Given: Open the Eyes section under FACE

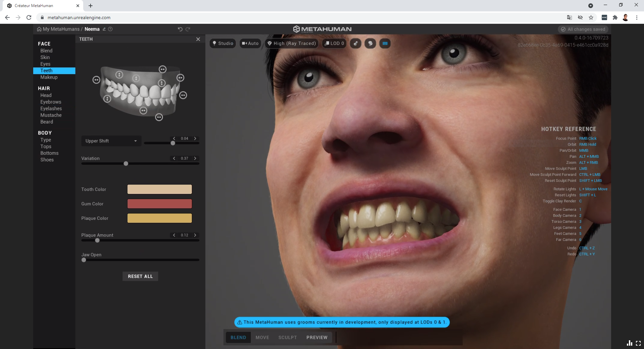Looking at the screenshot, I should click(45, 64).
